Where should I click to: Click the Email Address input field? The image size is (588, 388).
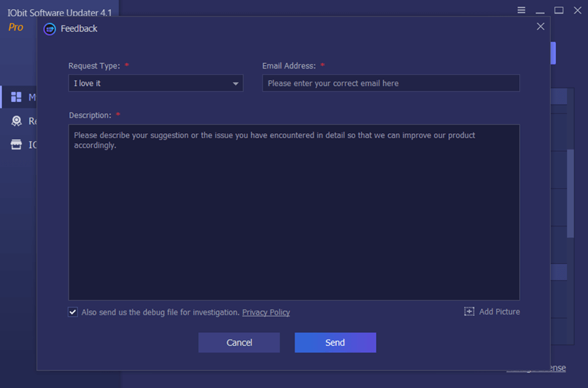click(391, 83)
